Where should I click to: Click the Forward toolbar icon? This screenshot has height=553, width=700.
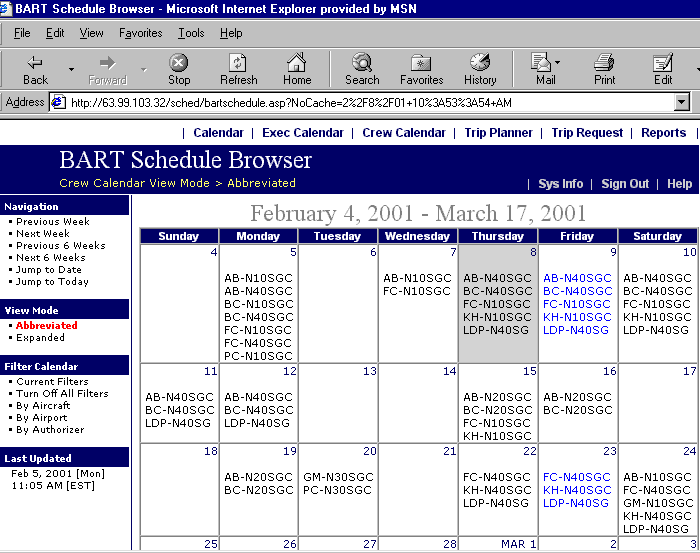tap(108, 69)
